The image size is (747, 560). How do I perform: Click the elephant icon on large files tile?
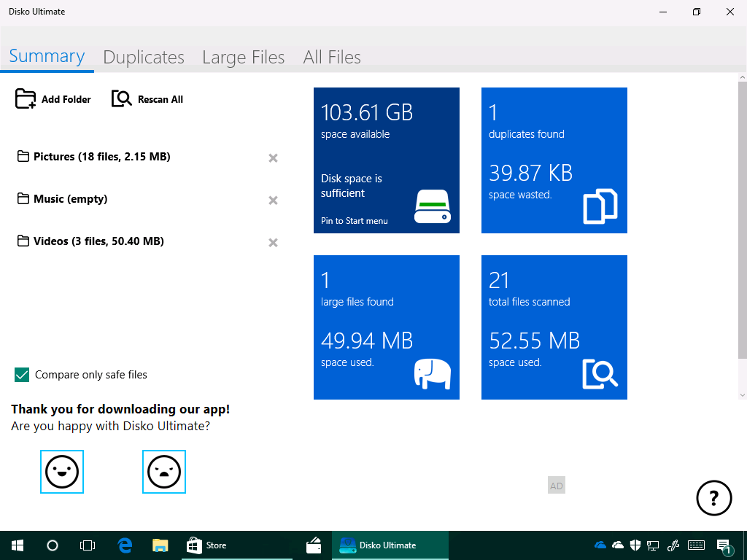tap(432, 374)
